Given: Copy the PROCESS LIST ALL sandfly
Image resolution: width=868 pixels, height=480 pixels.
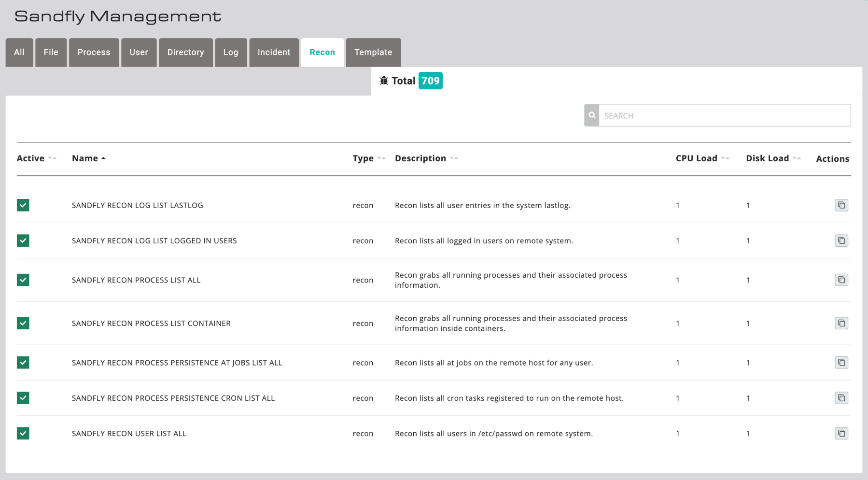Looking at the screenshot, I should click(x=841, y=280).
